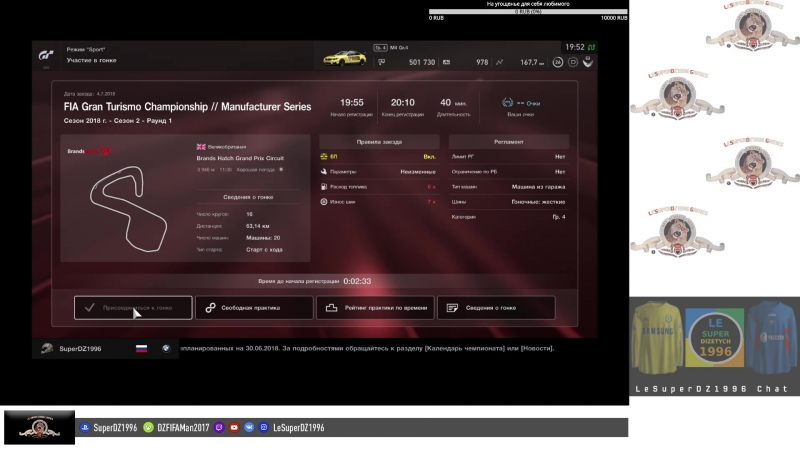
Task: Click the tire wear Износ шин icon
Action: (323, 202)
